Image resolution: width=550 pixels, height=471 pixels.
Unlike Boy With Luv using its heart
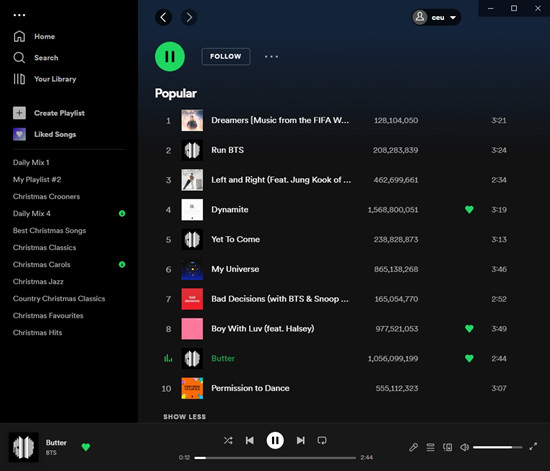click(x=469, y=329)
